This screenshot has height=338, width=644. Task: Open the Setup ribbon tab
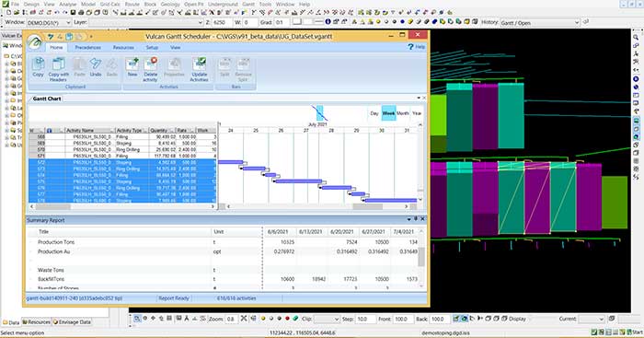(152, 48)
